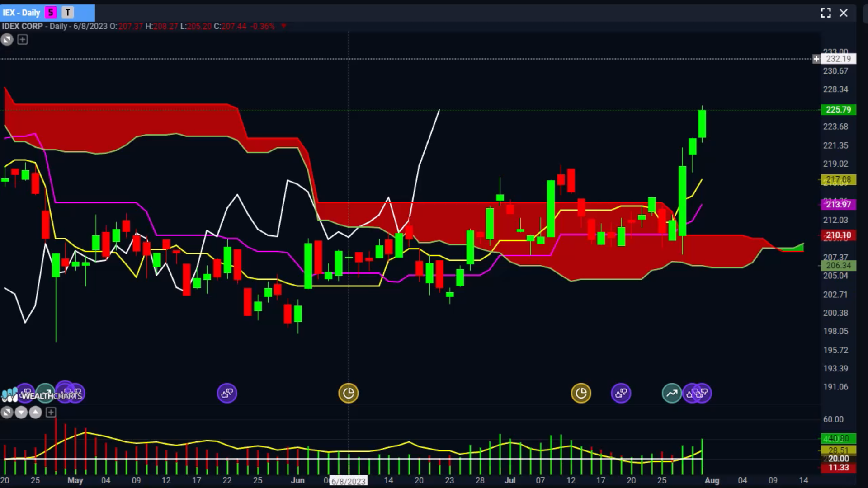This screenshot has width=868, height=488.
Task: Click the T badge beside IEX - Daily
Action: tap(68, 13)
